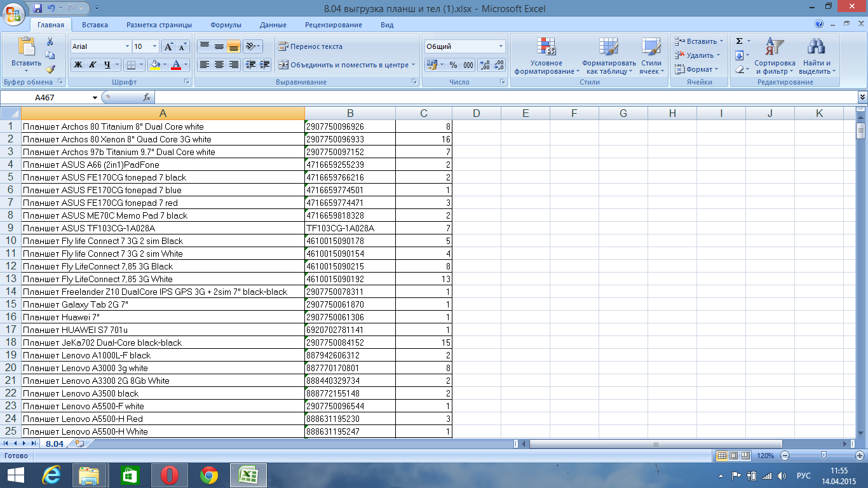The image size is (868, 488).
Task: Align cell text to the bottom
Action: (234, 46)
